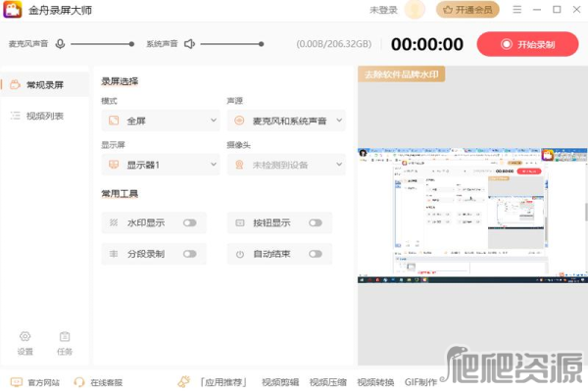Screen dimensions: 588x391
Task: Enable the 自动结束 switch
Action: tap(316, 254)
